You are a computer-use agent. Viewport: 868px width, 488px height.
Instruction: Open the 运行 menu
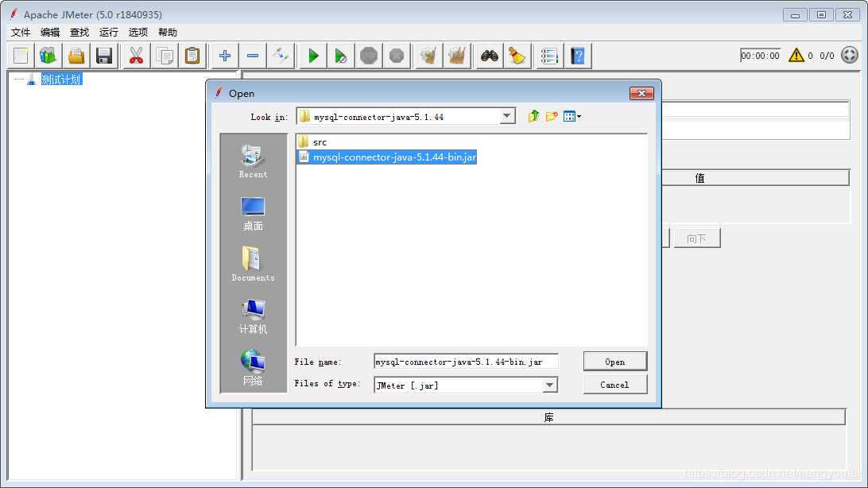(108, 32)
